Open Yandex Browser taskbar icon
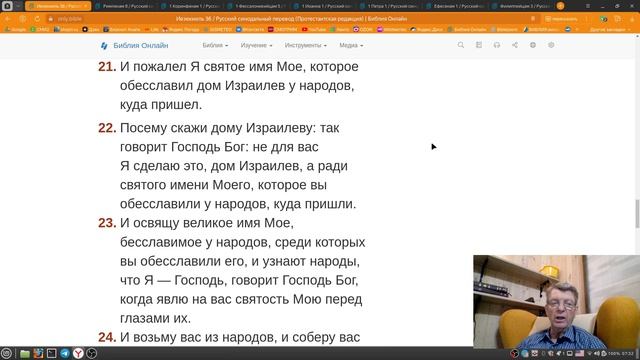Screen dimensions: 640x360 (x=78, y=353)
